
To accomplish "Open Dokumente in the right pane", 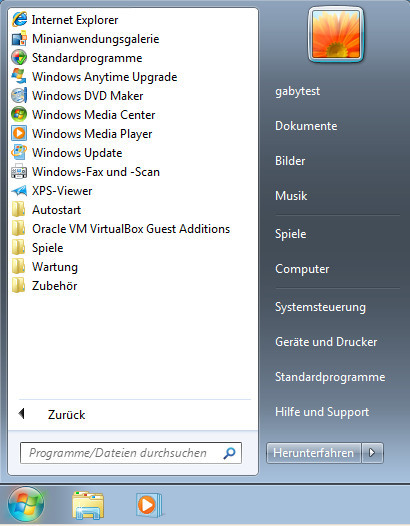I will 306,126.
